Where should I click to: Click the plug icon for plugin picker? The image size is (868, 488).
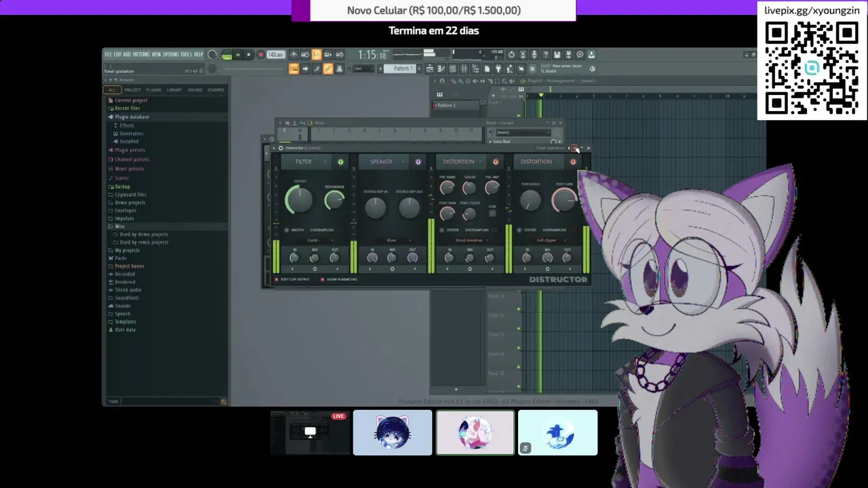[498, 68]
